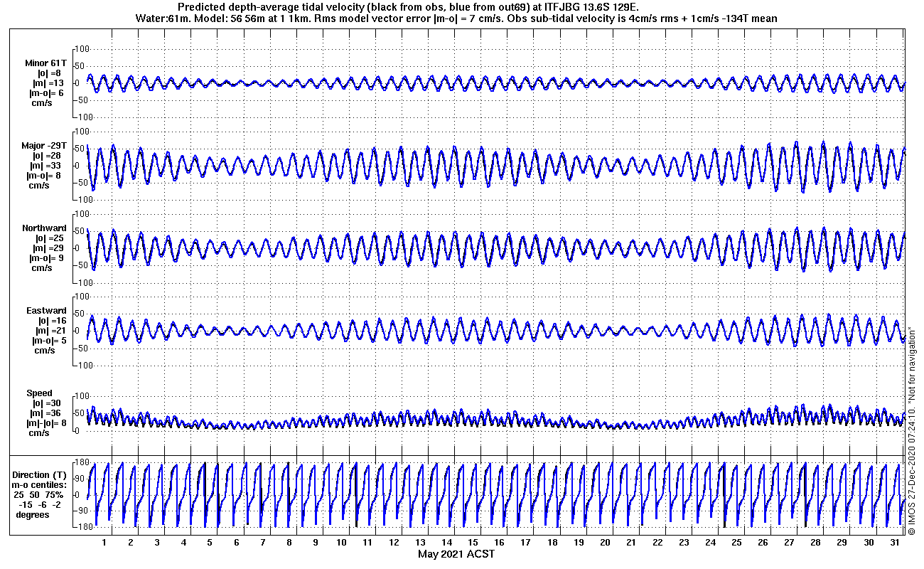Click the 'degrees' unit label in Direction panel
Image resolution: width=924 pixels, height=569 pixels.
pyautogui.click(x=33, y=514)
